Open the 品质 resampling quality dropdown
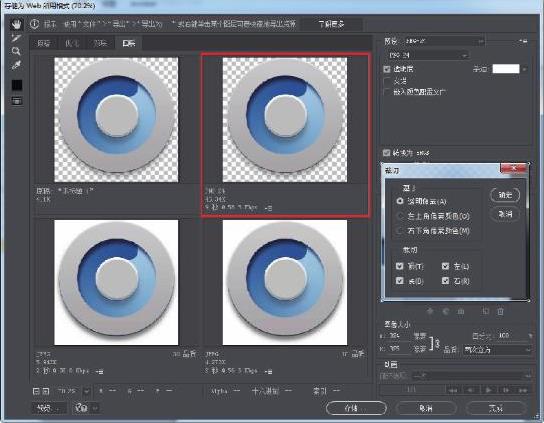This screenshot has height=423, width=544. [x=497, y=350]
